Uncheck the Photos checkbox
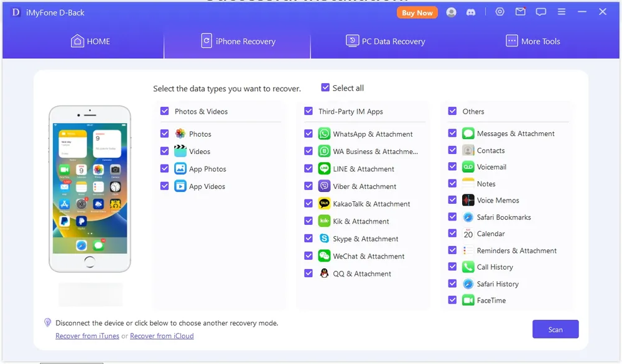The image size is (622, 364). click(x=165, y=134)
